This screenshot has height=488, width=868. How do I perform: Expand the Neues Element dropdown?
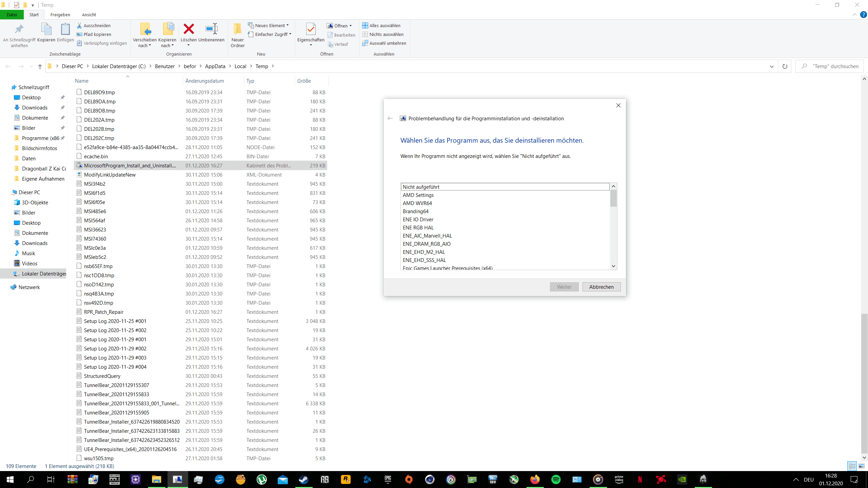coord(269,25)
